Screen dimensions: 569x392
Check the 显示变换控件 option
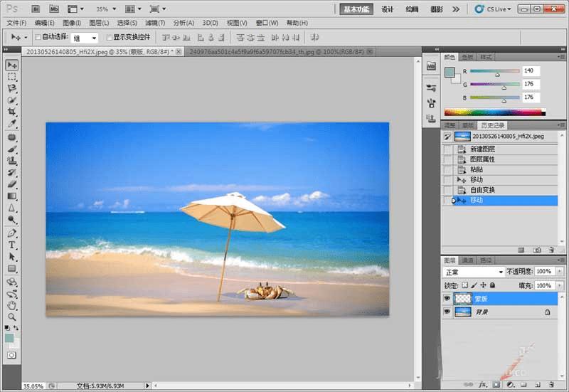109,37
